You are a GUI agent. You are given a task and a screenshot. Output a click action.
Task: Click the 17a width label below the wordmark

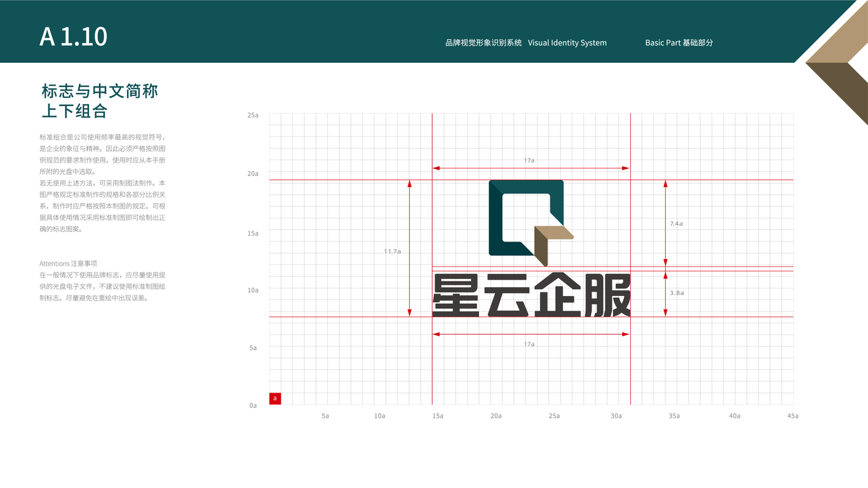[529, 344]
